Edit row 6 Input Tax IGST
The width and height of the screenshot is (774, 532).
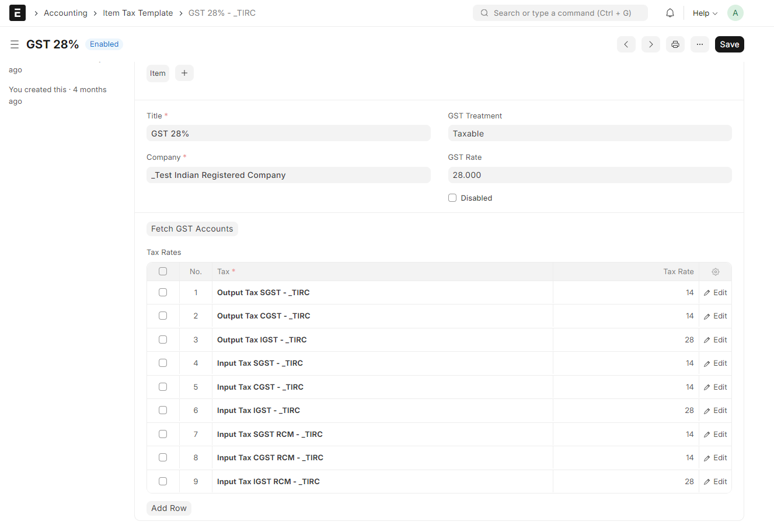click(x=716, y=411)
